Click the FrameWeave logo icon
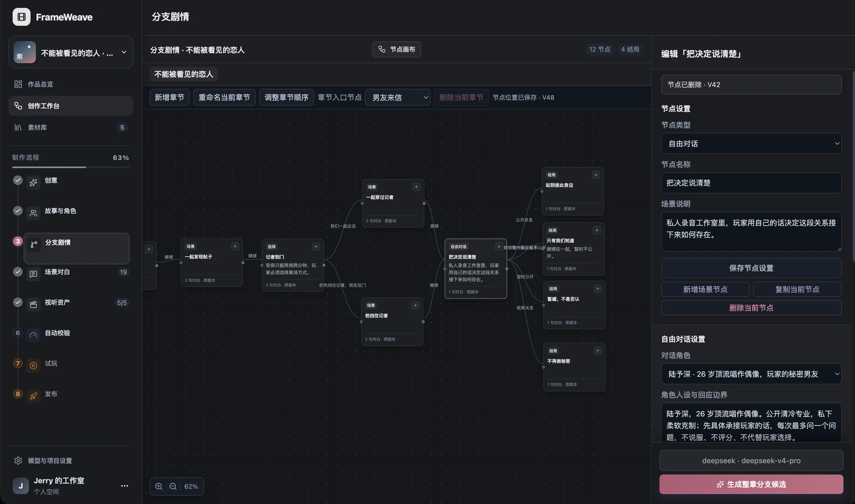Viewport: 855px width, 504px height. (x=21, y=17)
